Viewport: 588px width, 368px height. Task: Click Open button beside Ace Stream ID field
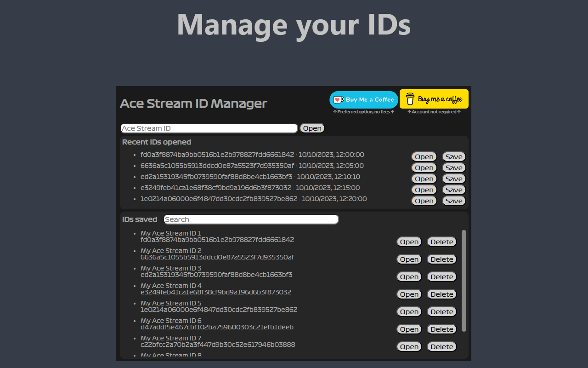(x=312, y=128)
